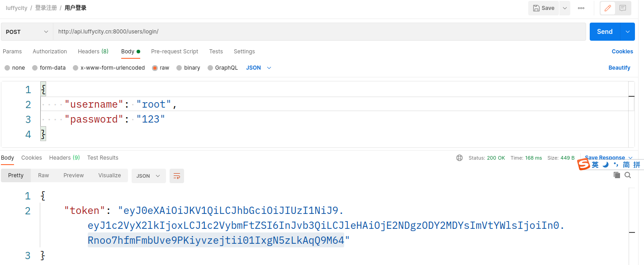Open the POST method dropdown
The width and height of the screenshot is (644, 265).
[x=27, y=32]
